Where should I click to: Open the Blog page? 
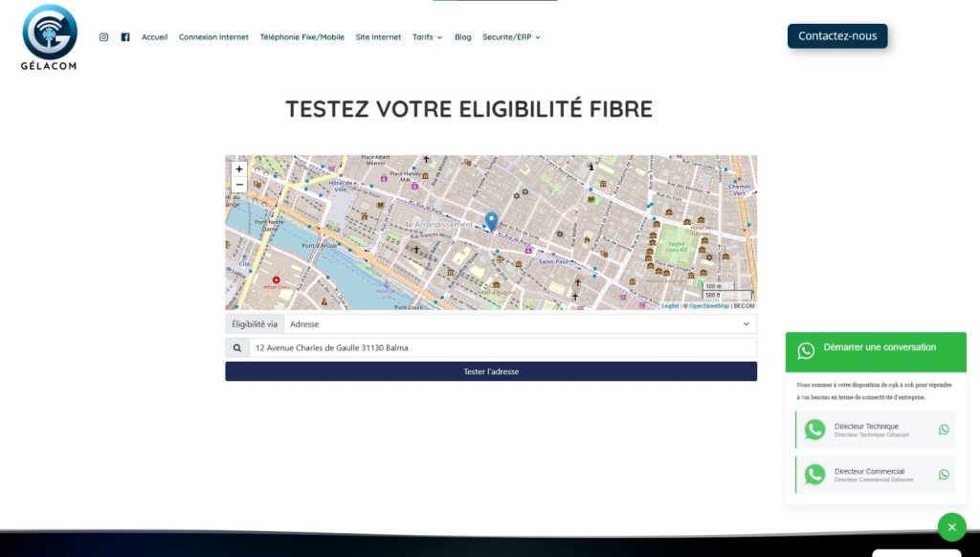pyautogui.click(x=463, y=37)
